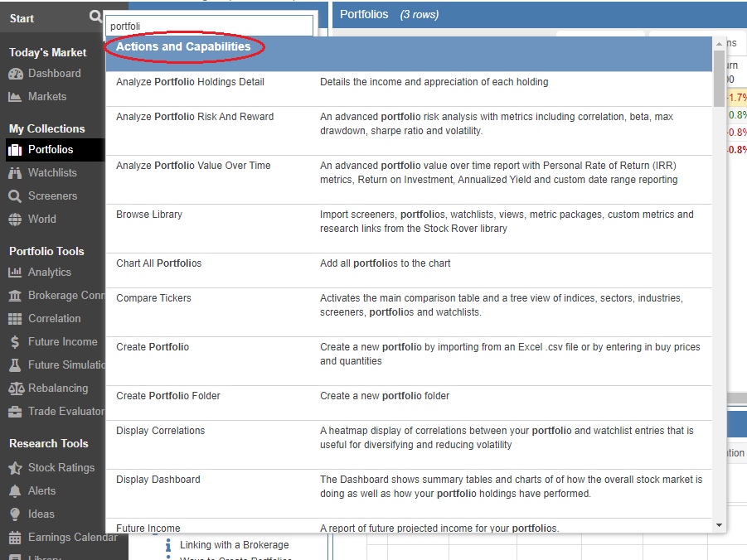Select the Rebalancing scale icon
This screenshot has height=560, width=747.
pos(15,389)
